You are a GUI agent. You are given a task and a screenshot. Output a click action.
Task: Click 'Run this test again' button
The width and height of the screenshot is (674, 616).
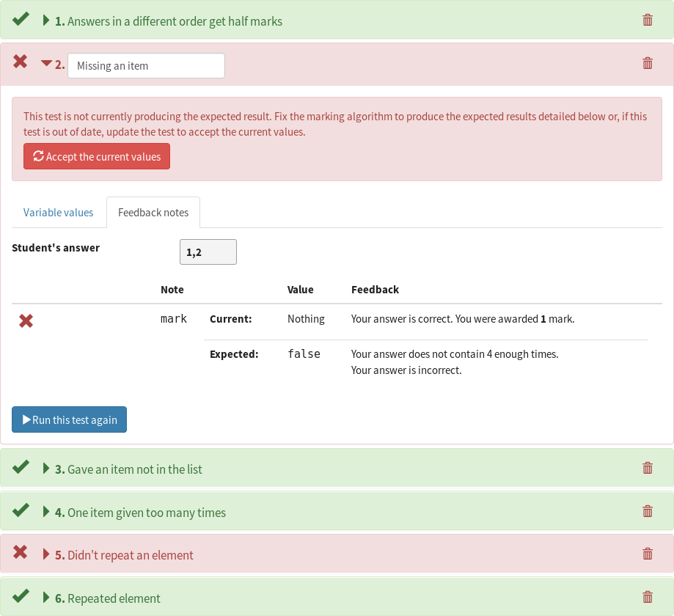coord(69,419)
